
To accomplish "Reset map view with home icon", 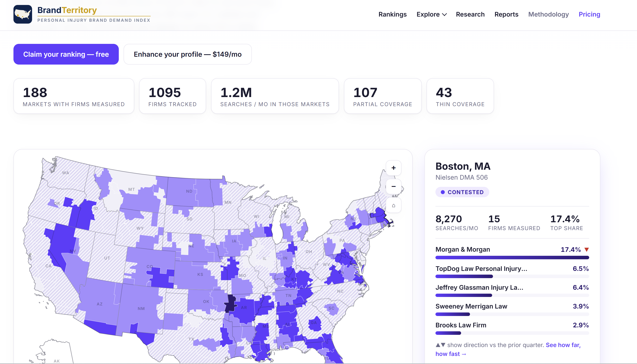I will (393, 205).
